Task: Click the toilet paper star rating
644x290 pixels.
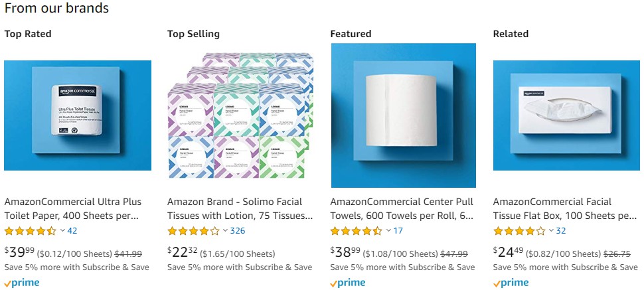Action: click(31, 231)
